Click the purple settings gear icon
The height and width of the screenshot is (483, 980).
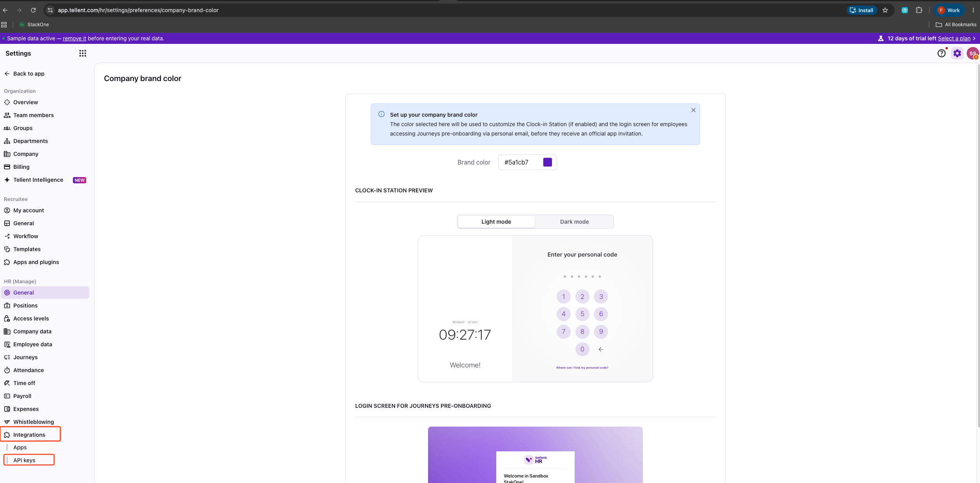point(957,53)
